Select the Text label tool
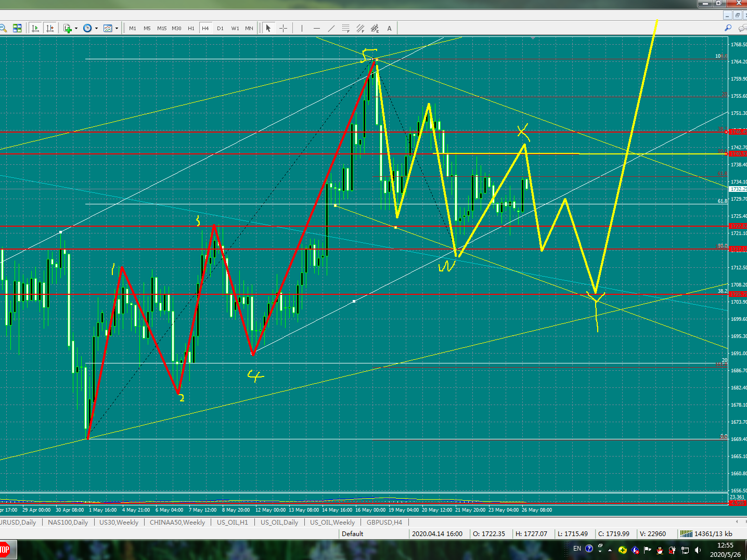Viewport: 747px width, 560px height. 389,28
